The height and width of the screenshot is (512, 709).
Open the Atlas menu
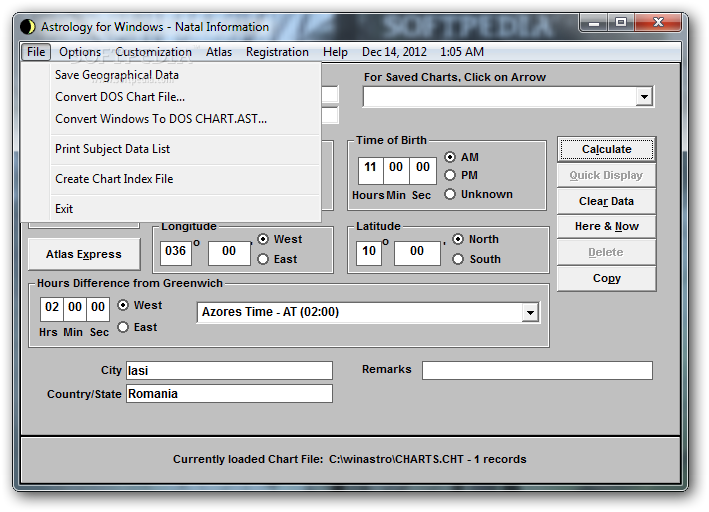219,52
